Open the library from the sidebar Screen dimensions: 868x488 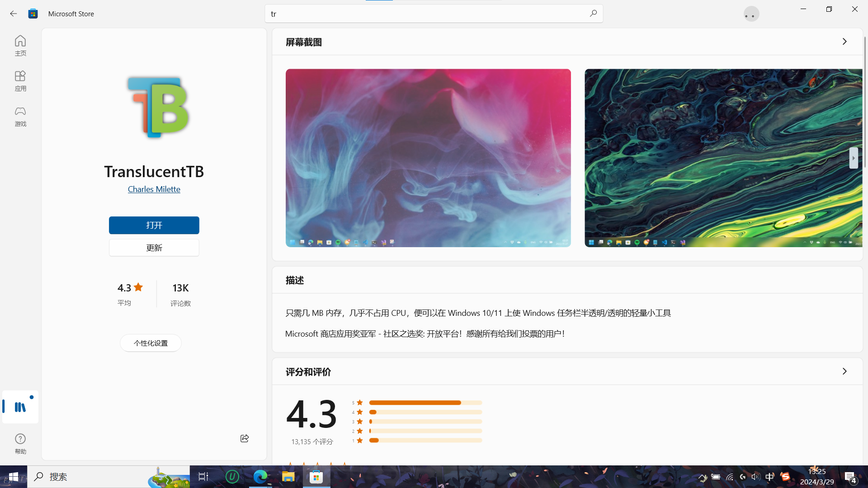pyautogui.click(x=20, y=407)
